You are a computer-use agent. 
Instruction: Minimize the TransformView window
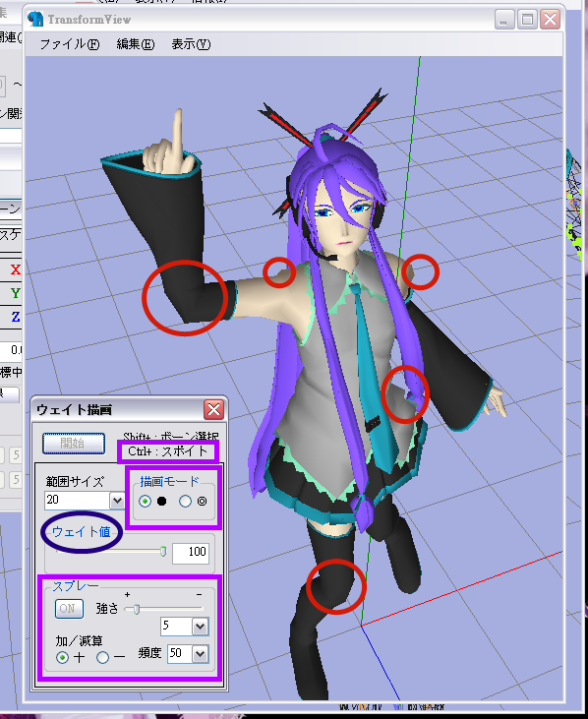coord(504,20)
